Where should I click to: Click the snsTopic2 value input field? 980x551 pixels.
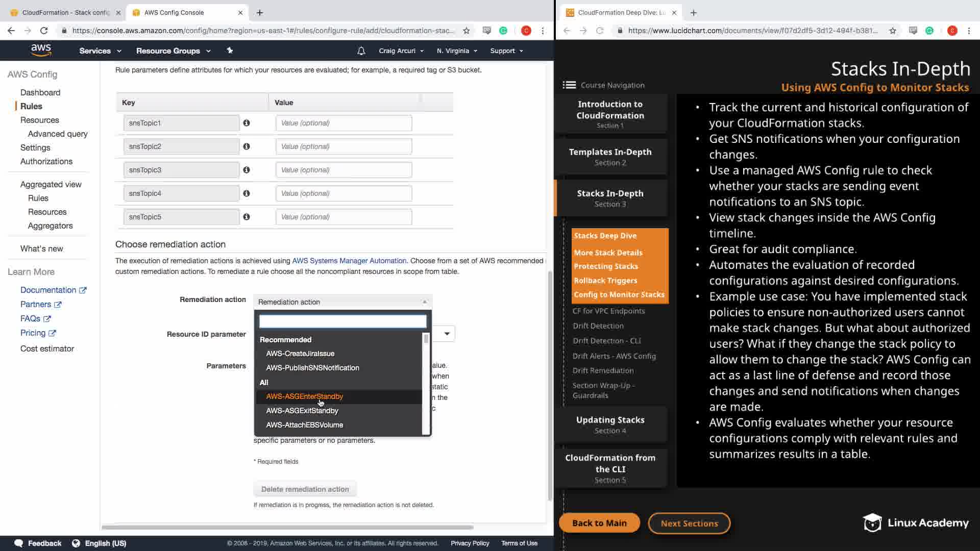(344, 146)
